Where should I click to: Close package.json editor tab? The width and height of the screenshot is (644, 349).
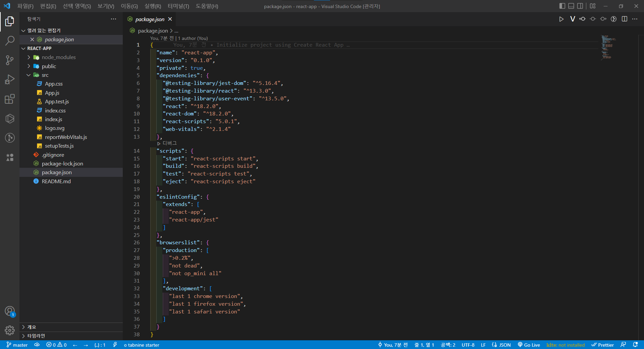pos(170,19)
